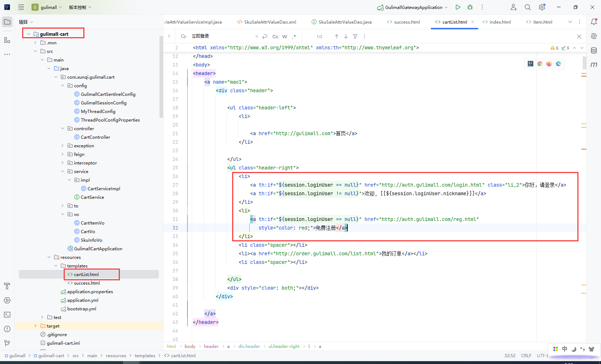Open the Services tool window icon
The image size is (601, 364).
point(7,300)
